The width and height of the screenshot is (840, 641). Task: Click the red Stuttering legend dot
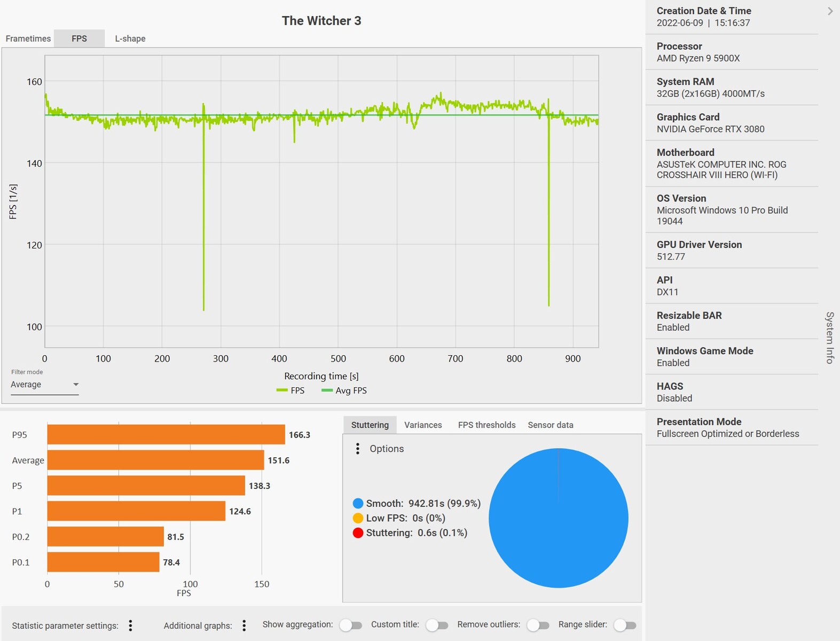point(358,533)
